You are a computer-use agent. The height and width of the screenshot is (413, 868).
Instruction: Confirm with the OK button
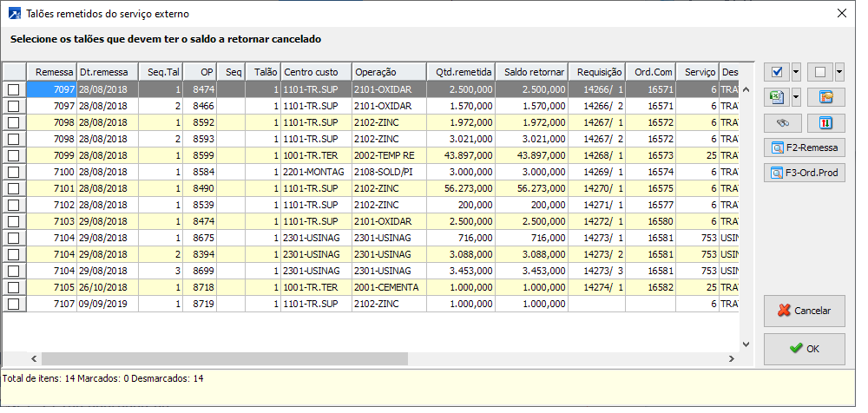pyautogui.click(x=804, y=349)
